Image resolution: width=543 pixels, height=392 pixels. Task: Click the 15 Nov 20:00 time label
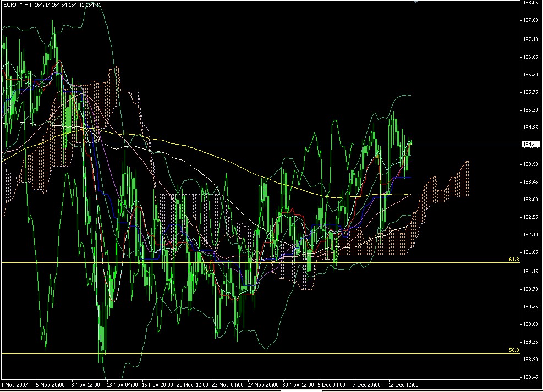point(157,385)
